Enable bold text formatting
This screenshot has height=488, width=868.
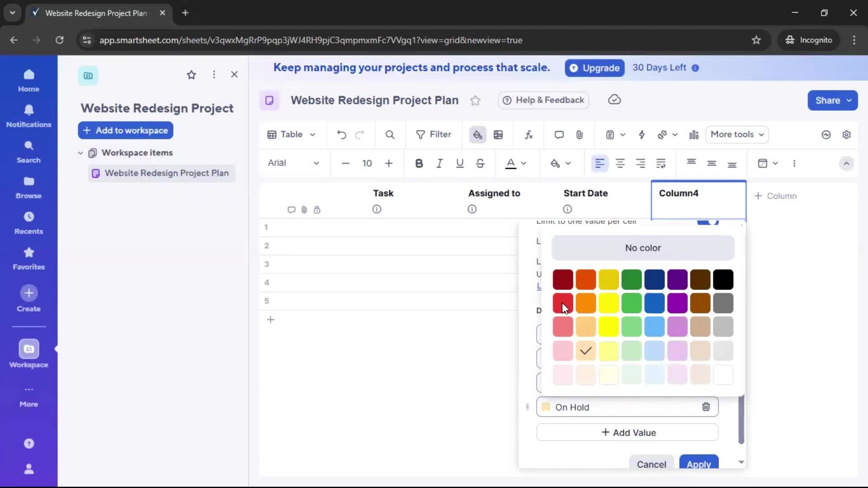(x=419, y=164)
